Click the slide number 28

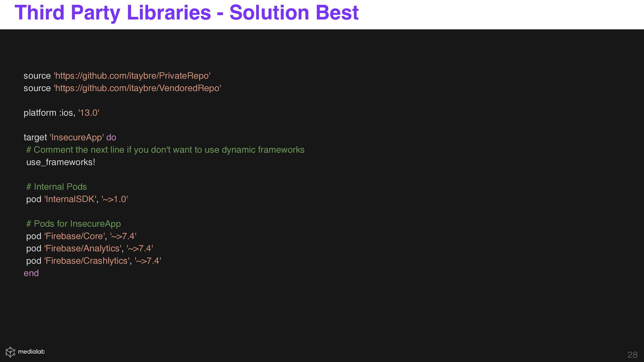pyautogui.click(x=632, y=355)
